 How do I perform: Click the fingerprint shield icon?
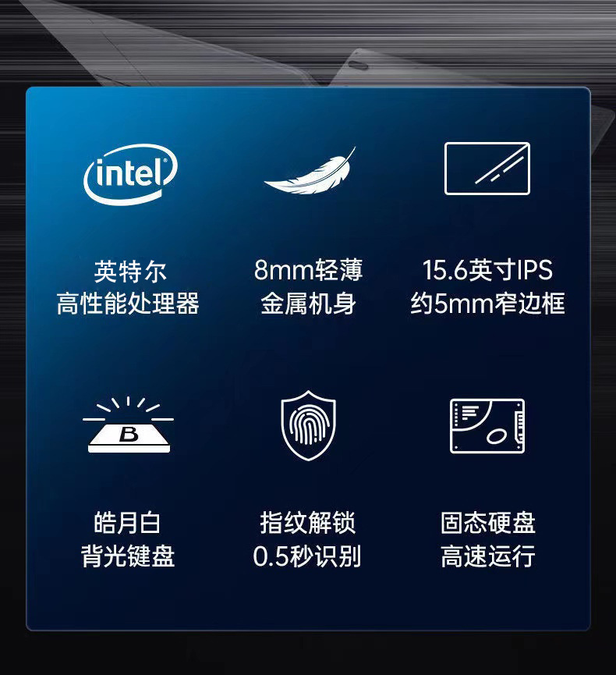point(308,425)
